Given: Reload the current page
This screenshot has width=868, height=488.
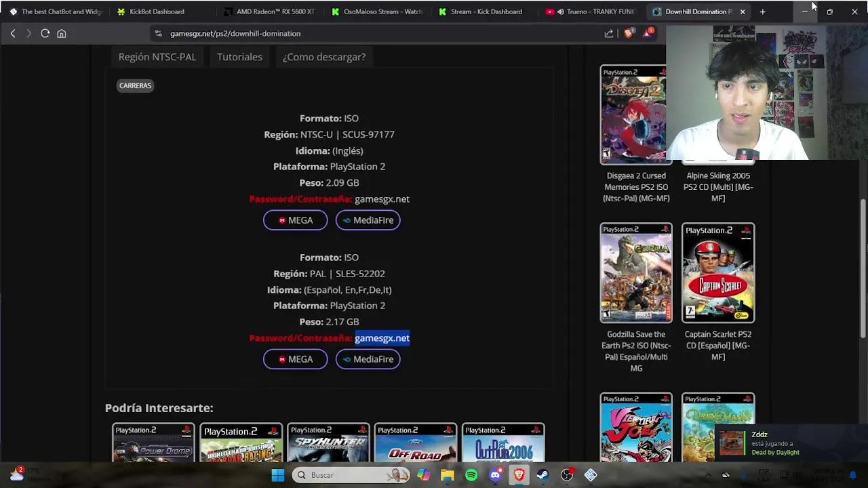Looking at the screenshot, I should (x=45, y=33).
